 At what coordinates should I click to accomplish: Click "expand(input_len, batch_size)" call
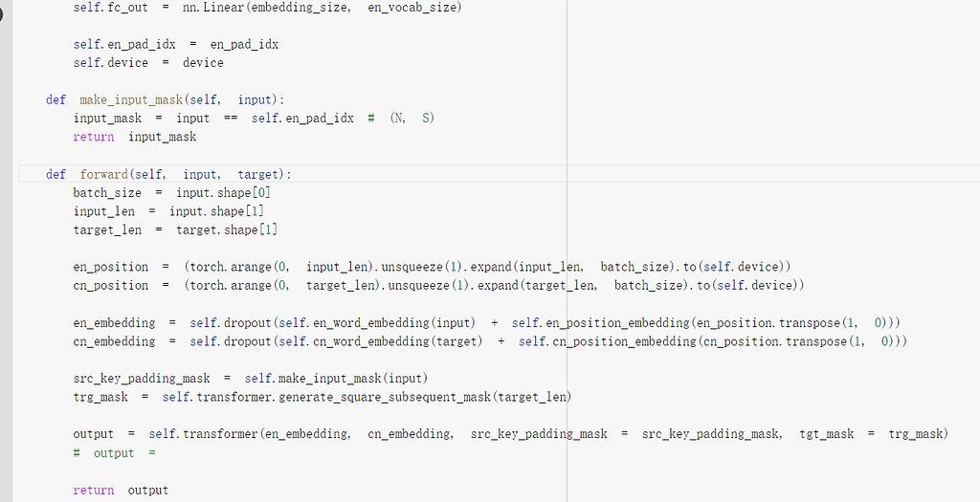point(574,267)
